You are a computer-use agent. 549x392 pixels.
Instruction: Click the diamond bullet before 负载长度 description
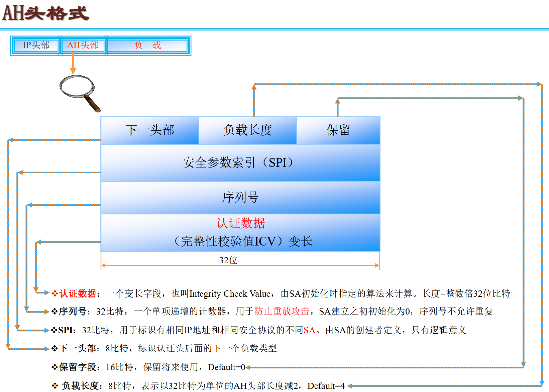[55, 386]
